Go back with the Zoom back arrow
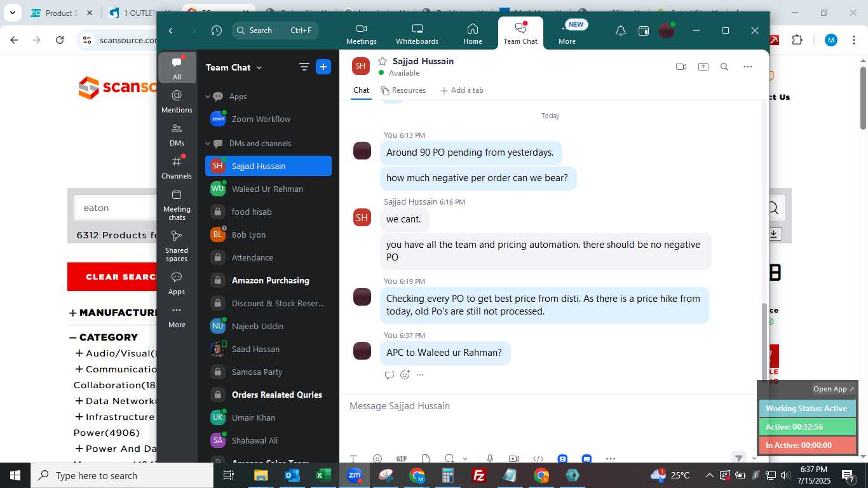Viewport: 868px width, 488px height. point(171,30)
